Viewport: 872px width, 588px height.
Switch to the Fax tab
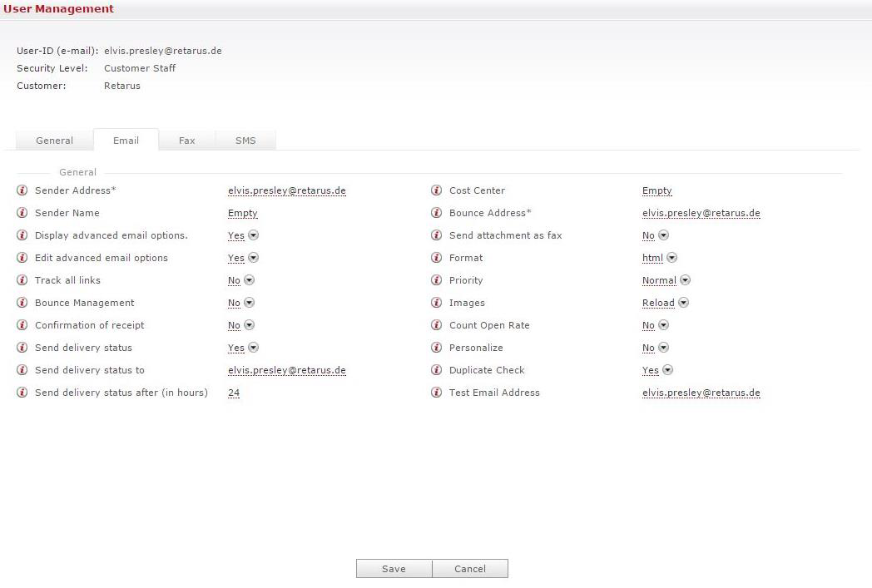186,141
